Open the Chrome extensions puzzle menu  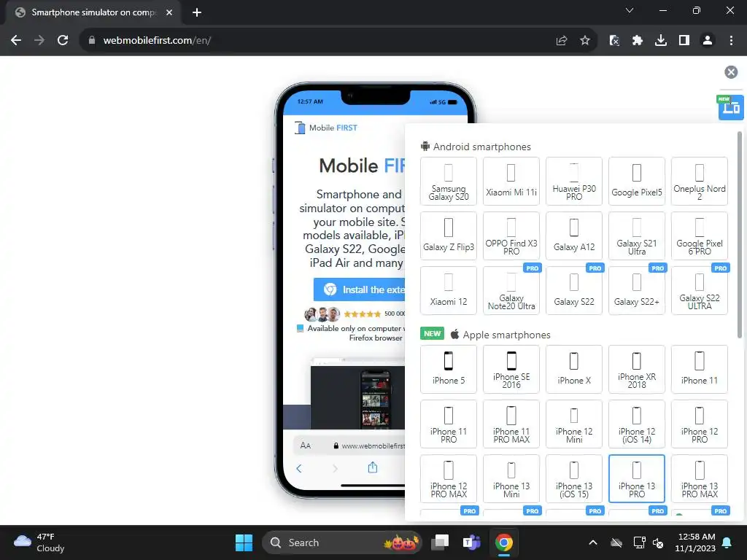tap(638, 41)
